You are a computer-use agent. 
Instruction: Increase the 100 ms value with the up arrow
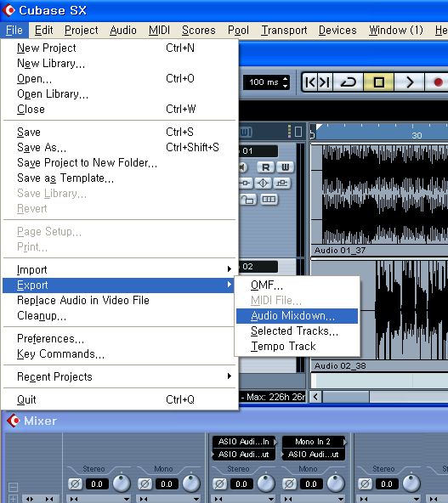286,78
